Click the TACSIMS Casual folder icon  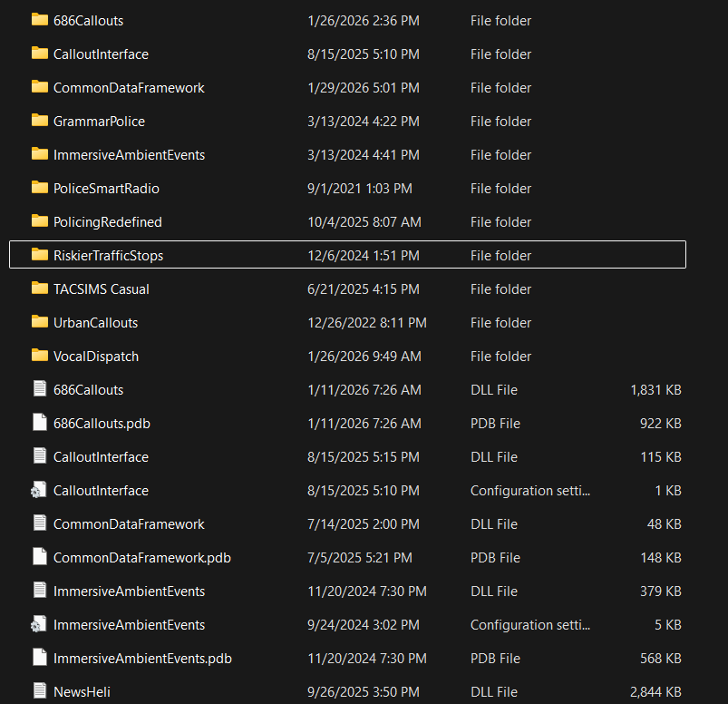39,288
